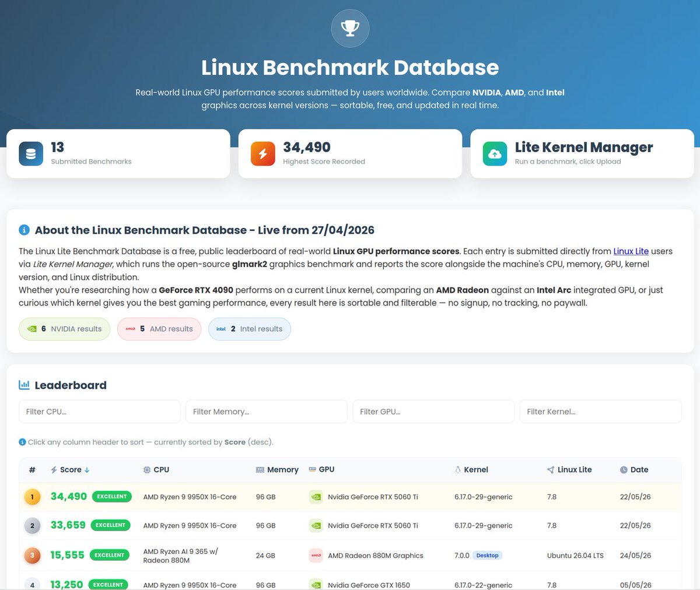Focus the Filter CPU input field
This screenshot has width=700, height=590.
[x=100, y=412]
